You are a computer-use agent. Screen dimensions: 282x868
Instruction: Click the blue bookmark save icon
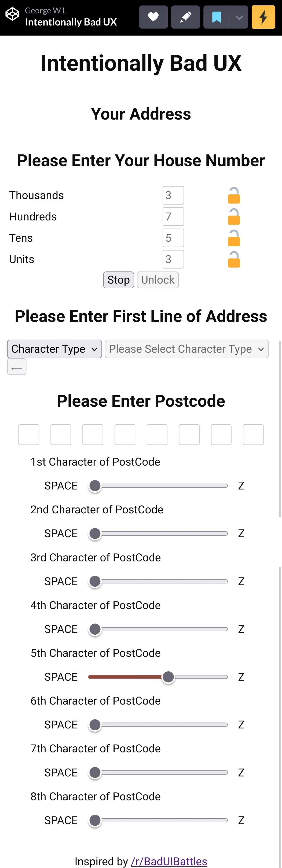pyautogui.click(x=216, y=17)
